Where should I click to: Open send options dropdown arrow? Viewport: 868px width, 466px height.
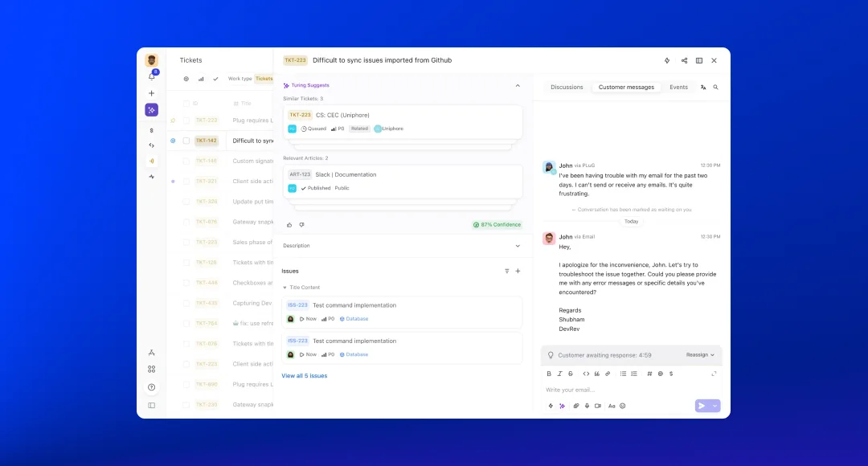coord(715,406)
